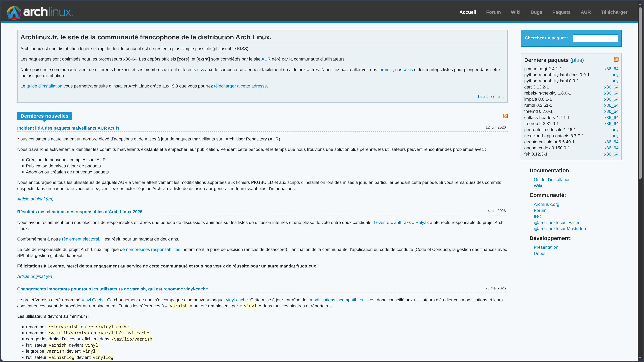The image size is (644, 362).
Task: Open any link for perl-datetime-locale
Action: 615,130
